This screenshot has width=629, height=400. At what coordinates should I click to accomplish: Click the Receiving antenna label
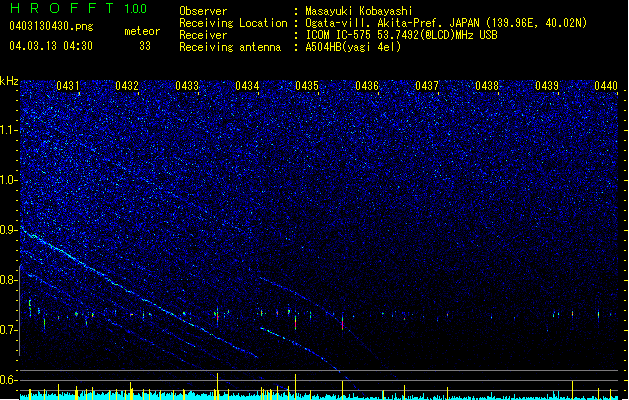tap(230, 47)
